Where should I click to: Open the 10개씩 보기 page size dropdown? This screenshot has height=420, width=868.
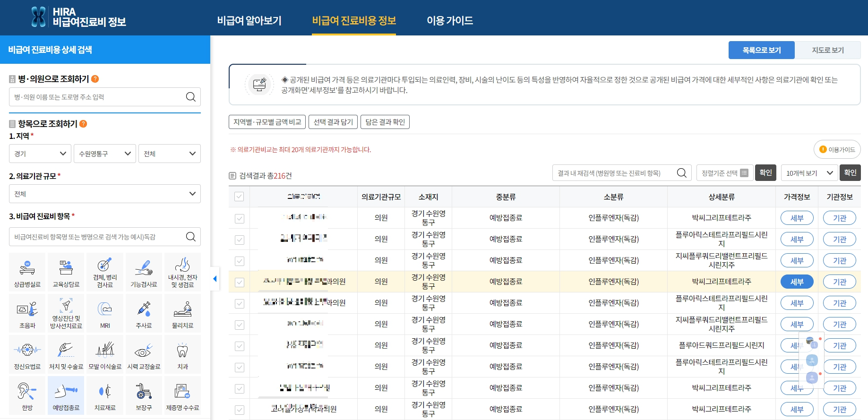pos(809,173)
